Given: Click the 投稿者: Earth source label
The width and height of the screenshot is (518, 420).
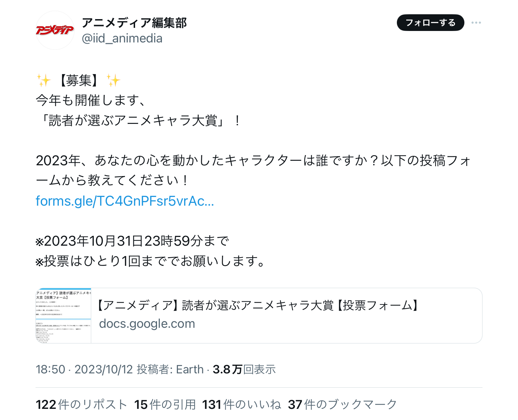Looking at the screenshot, I should [170, 369].
